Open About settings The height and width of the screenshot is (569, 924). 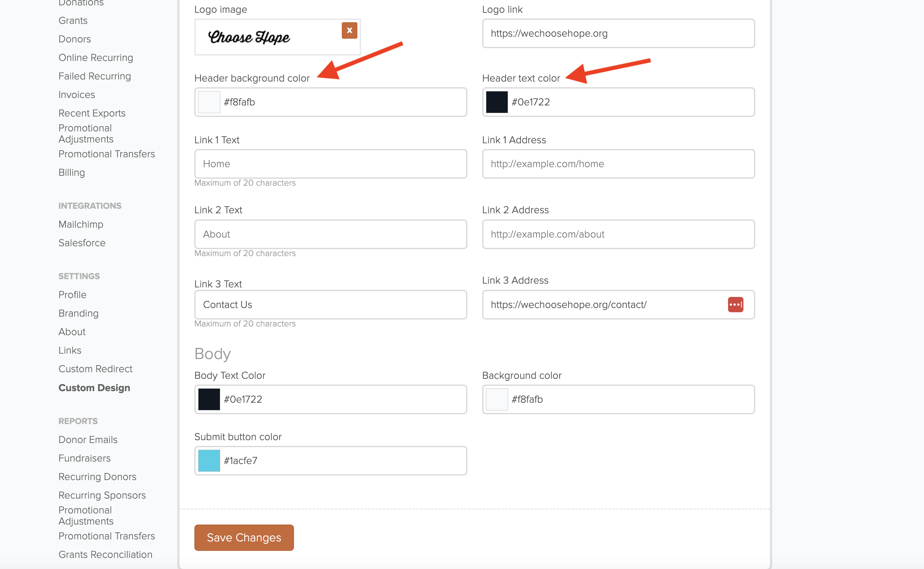[x=72, y=332]
